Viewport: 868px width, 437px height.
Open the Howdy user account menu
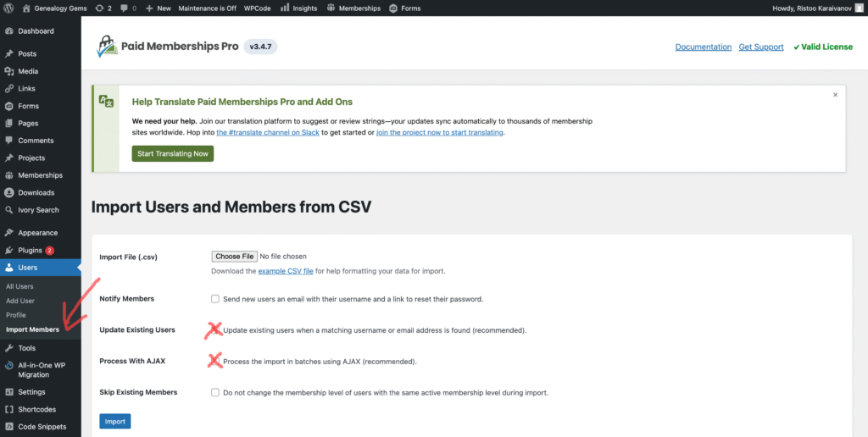[x=817, y=8]
